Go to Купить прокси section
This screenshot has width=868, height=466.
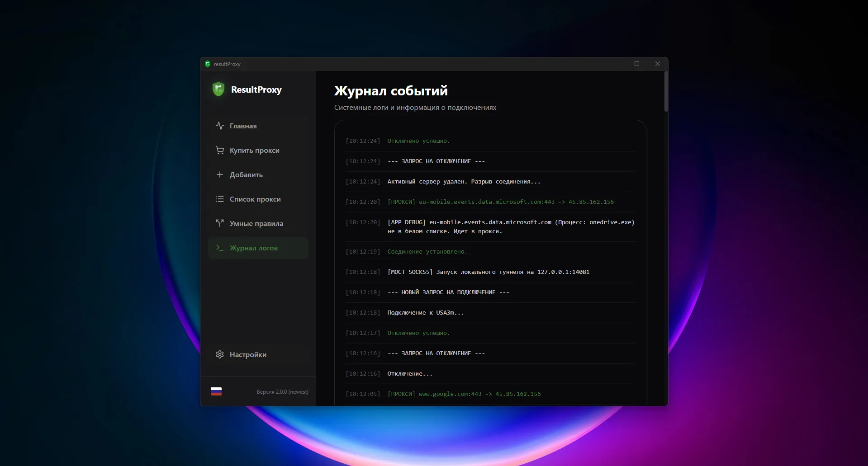[258, 150]
